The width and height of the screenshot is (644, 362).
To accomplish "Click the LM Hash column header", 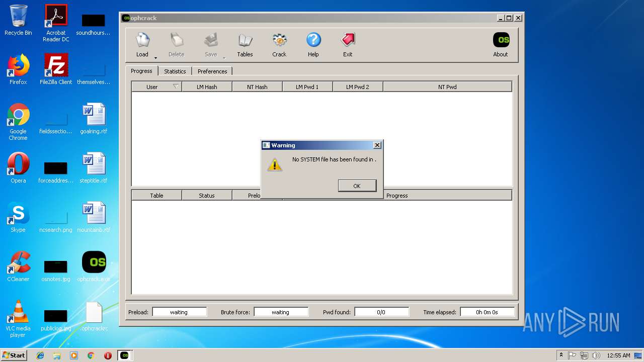I will [x=207, y=87].
